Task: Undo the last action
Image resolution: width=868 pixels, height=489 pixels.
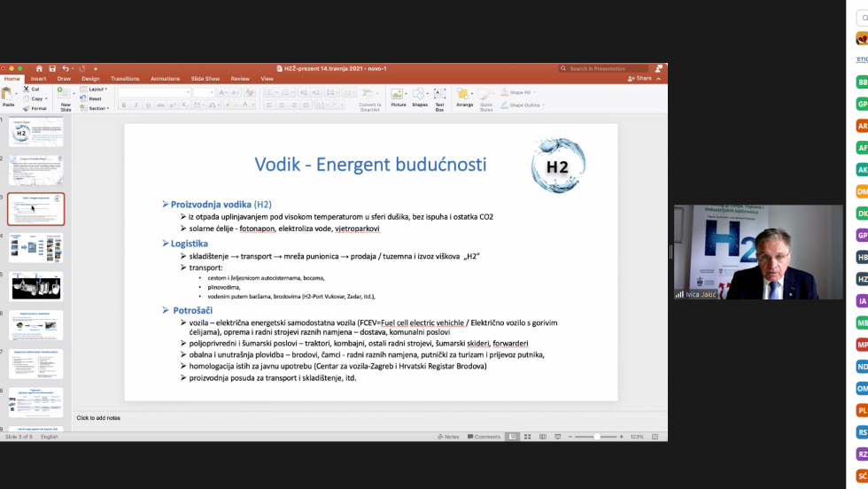Action: (x=66, y=69)
